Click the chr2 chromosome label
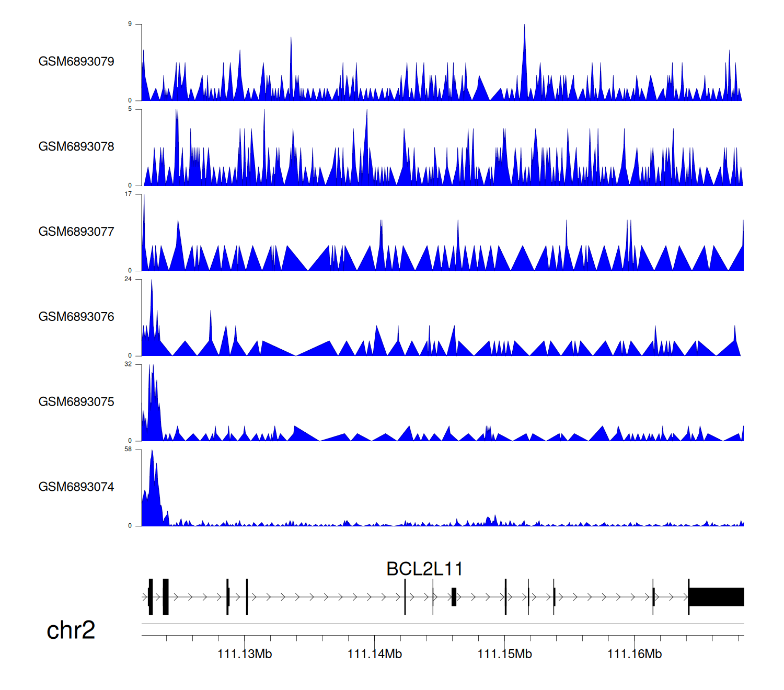 coord(71,630)
